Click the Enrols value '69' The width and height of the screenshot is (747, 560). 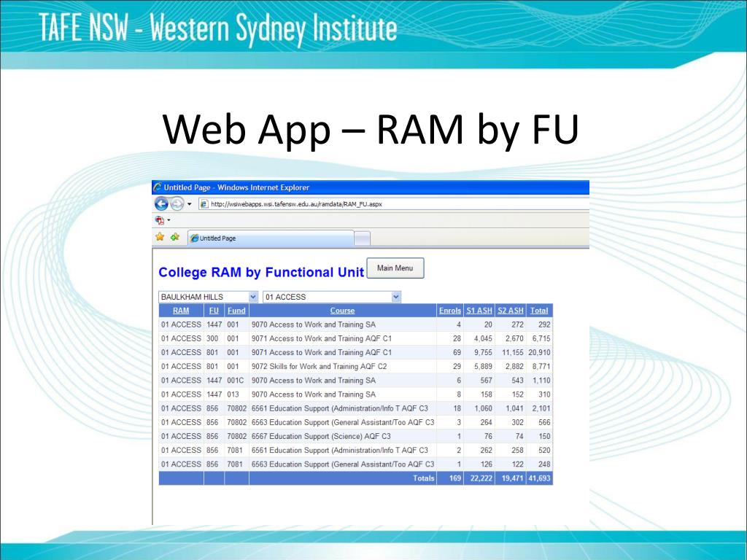[x=457, y=353]
